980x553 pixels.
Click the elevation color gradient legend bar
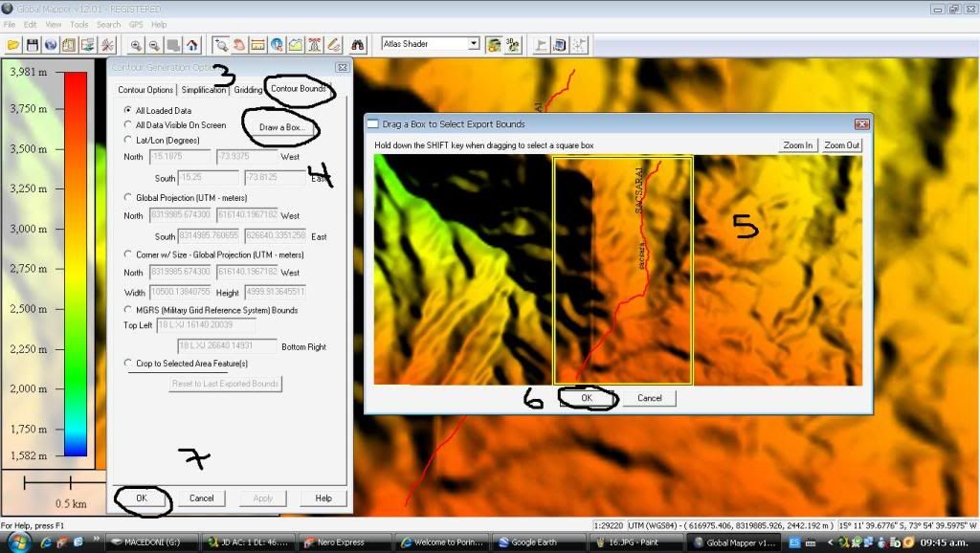coord(75,264)
